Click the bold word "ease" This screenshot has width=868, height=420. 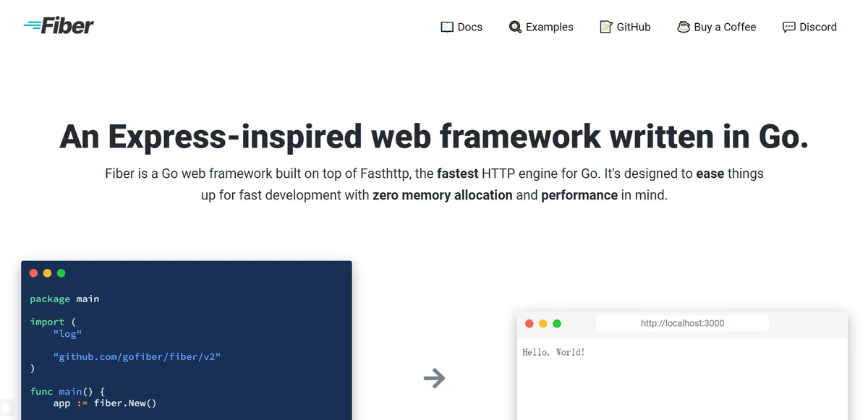[x=710, y=173]
